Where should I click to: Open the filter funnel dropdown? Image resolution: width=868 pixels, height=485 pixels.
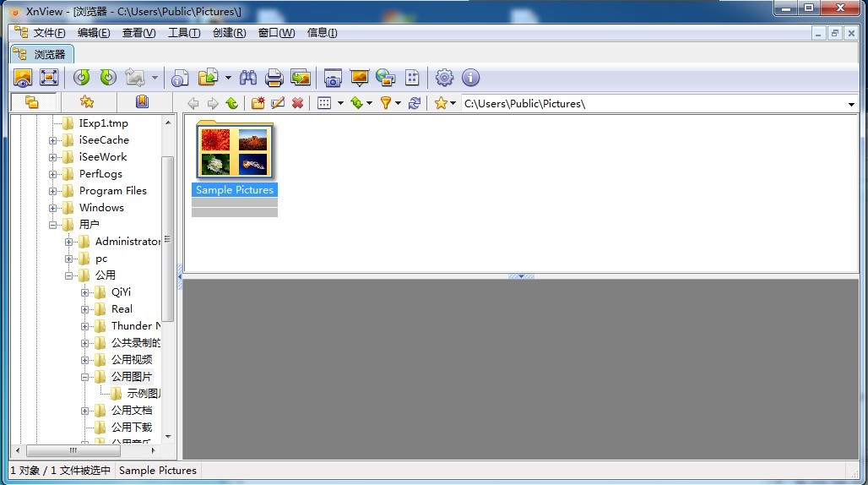tap(389, 103)
